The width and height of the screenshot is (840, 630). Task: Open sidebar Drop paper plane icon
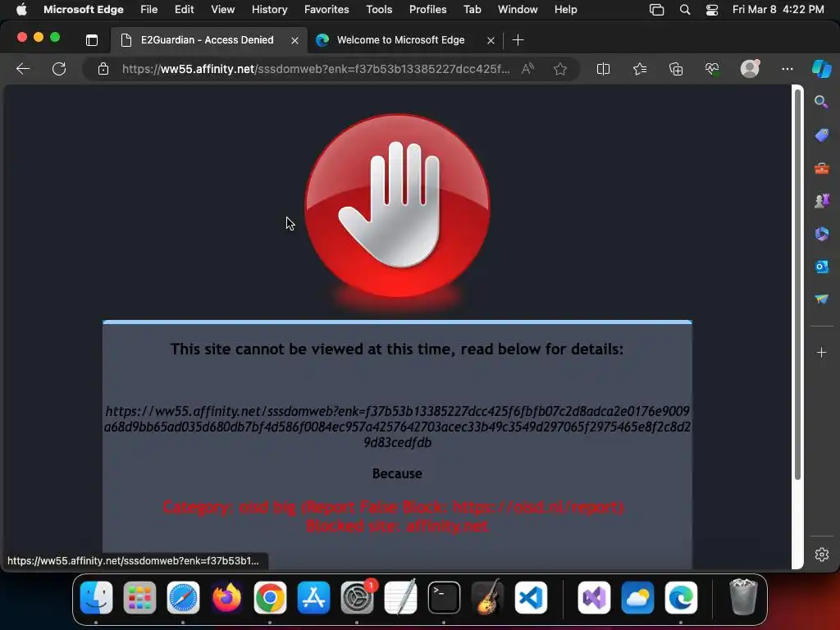coord(821,299)
